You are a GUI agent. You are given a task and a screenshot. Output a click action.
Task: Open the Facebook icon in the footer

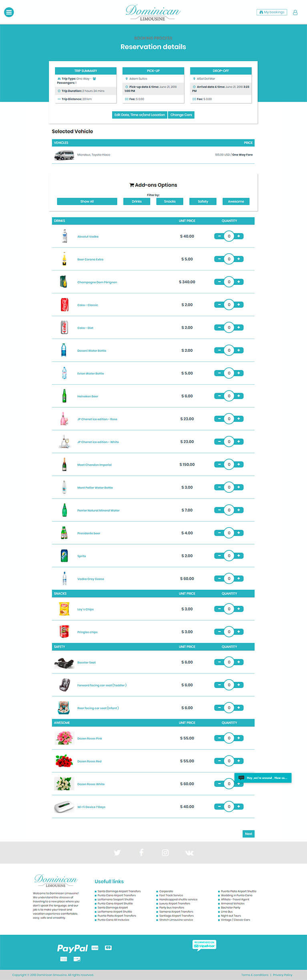[x=141, y=852]
